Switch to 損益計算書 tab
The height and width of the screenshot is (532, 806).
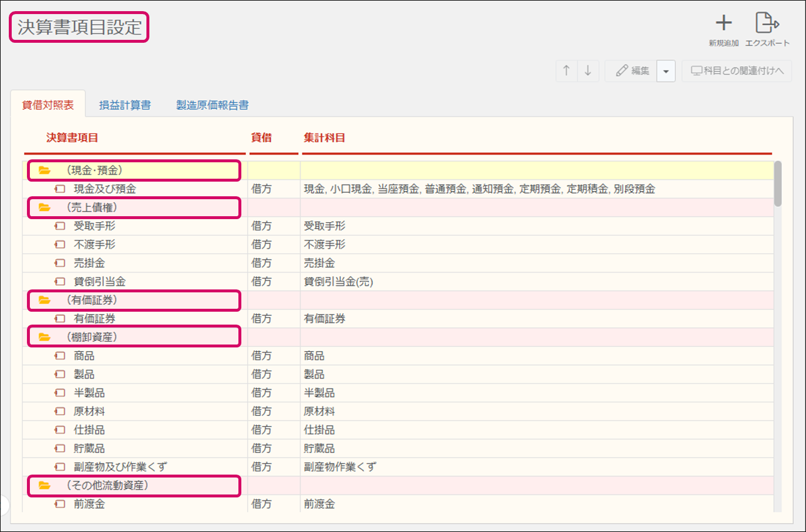pyautogui.click(x=125, y=105)
